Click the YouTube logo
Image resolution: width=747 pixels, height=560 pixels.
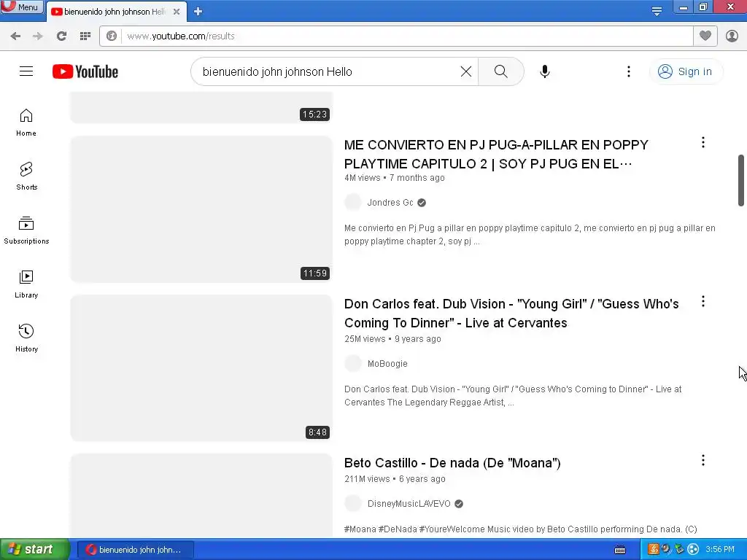tap(85, 71)
